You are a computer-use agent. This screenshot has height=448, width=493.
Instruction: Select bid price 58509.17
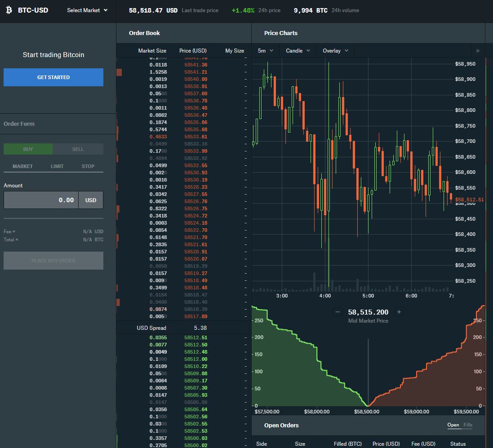(195, 381)
